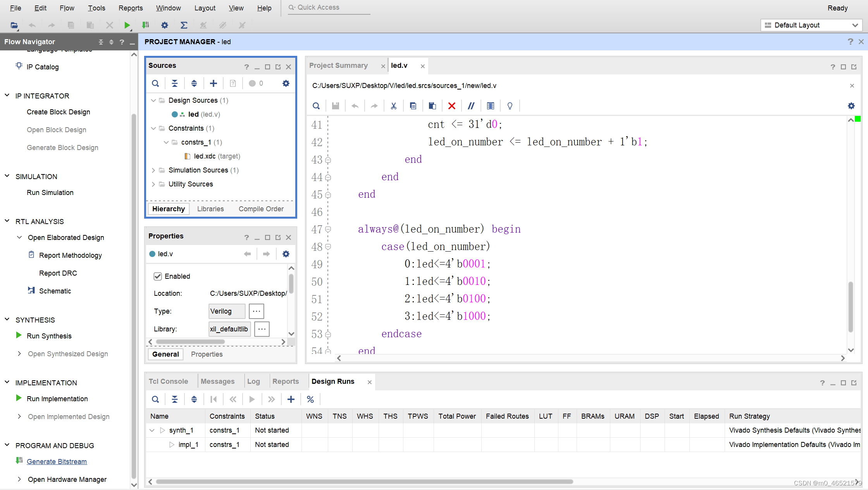Screen dimensions: 868x490
Task: Collapse the synth_1 run row
Action: pyautogui.click(x=152, y=430)
